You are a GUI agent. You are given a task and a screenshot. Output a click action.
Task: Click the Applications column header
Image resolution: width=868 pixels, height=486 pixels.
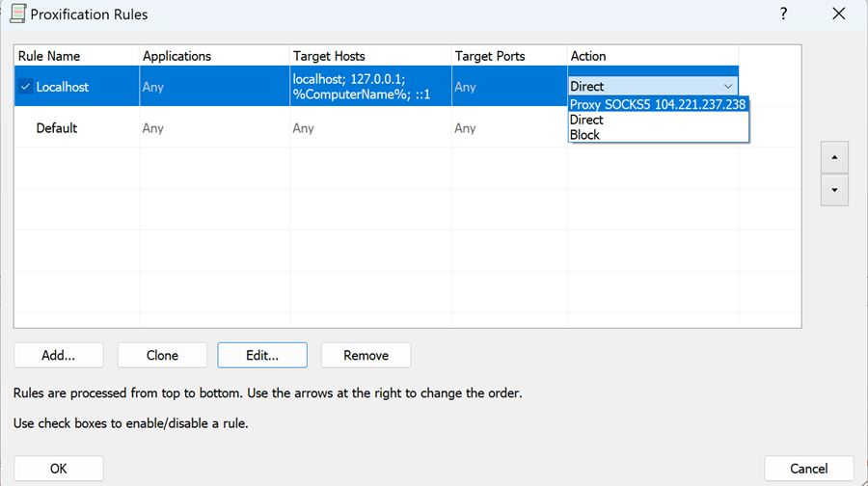pyautogui.click(x=214, y=56)
